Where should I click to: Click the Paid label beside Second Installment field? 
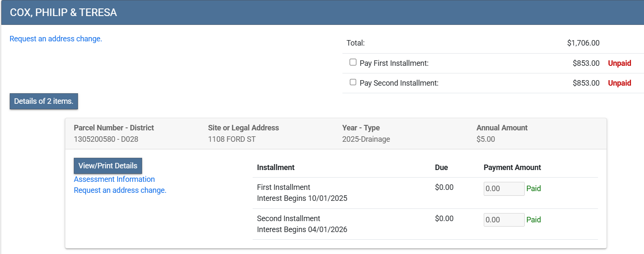534,220
